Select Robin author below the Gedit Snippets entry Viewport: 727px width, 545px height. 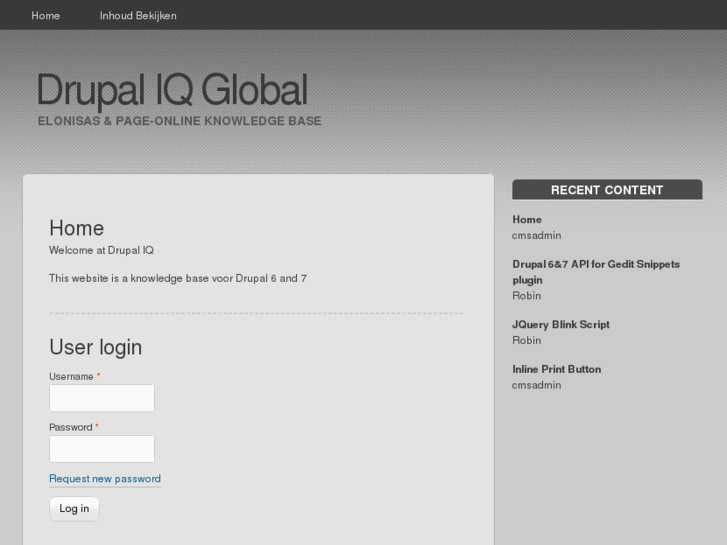[x=526, y=296]
